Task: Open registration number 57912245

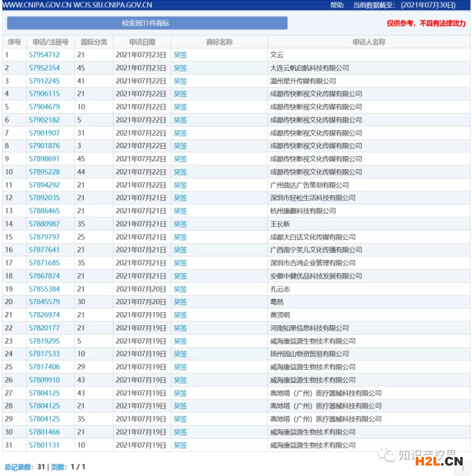Action: pos(44,81)
